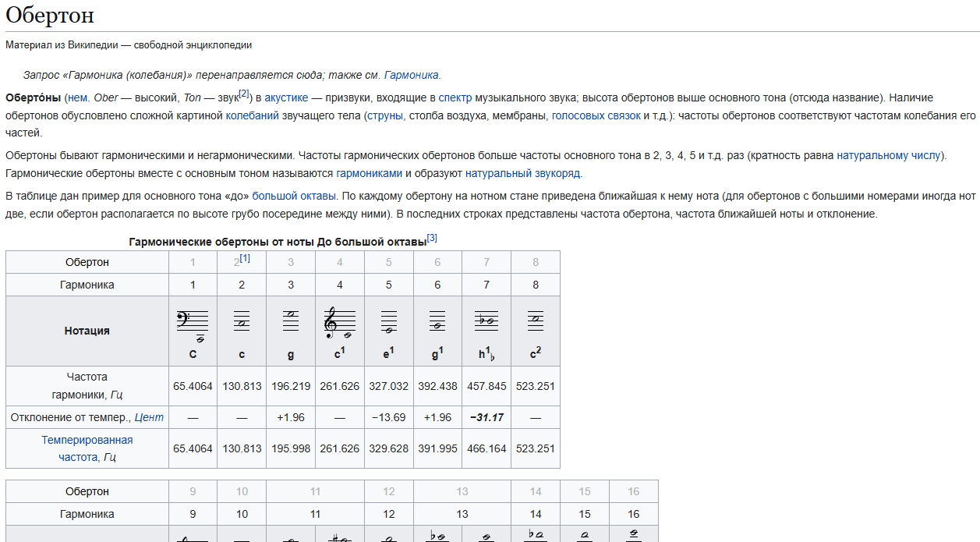Click the notation image for note g1
Viewport: 980px width, 542px height.
coord(437,322)
